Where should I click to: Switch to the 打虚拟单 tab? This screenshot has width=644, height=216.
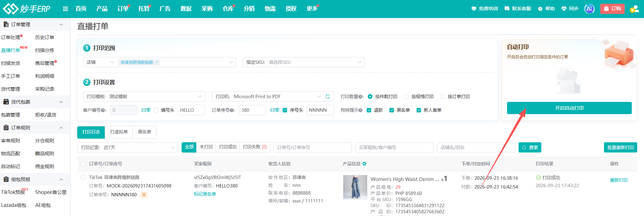tap(119, 132)
